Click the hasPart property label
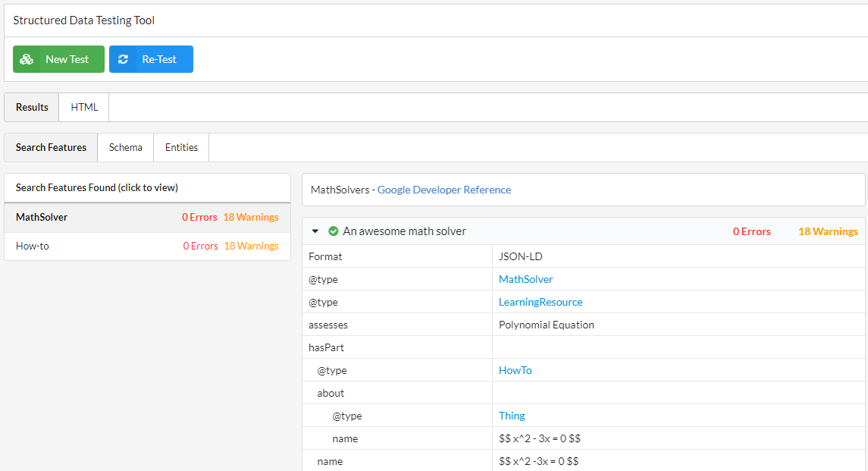This screenshot has width=868, height=471. coord(326,347)
